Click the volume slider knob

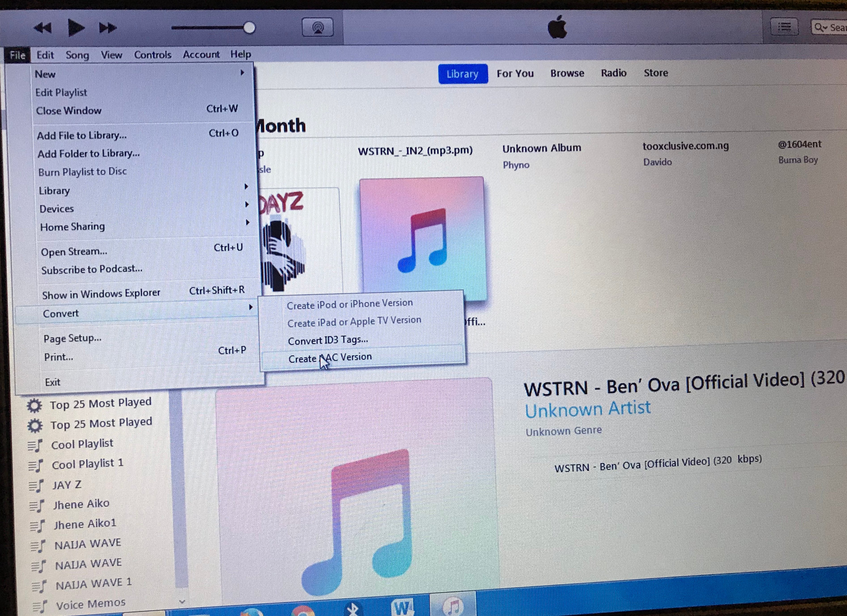[249, 28]
